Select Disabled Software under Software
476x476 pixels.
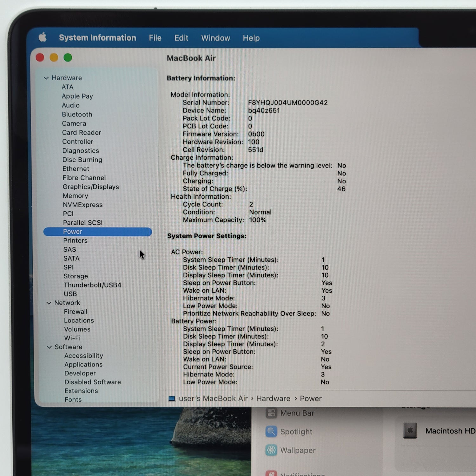click(93, 382)
